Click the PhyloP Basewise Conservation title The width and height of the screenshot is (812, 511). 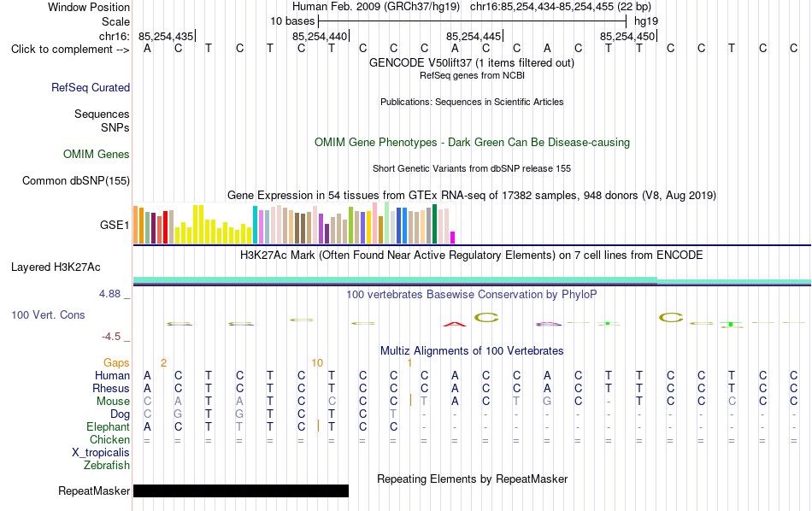[471, 295]
